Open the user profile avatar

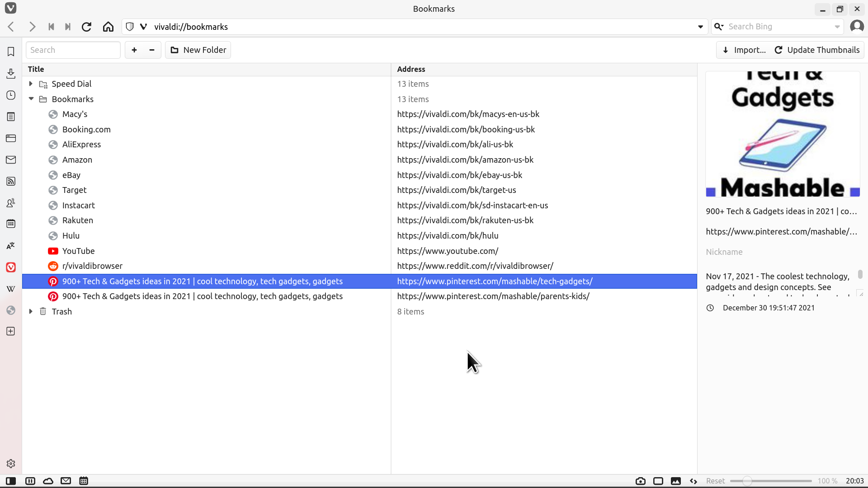tap(857, 26)
